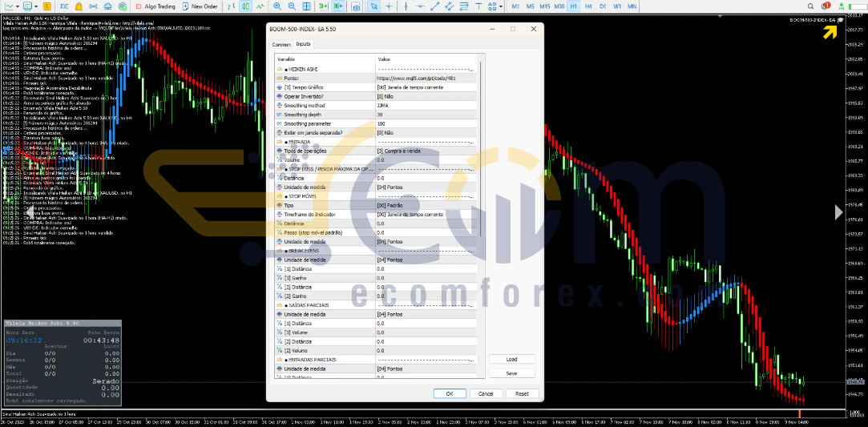The height and width of the screenshot is (427, 868).
Task: Click the globe icon next to VPS cloud
Action: click(123, 6)
